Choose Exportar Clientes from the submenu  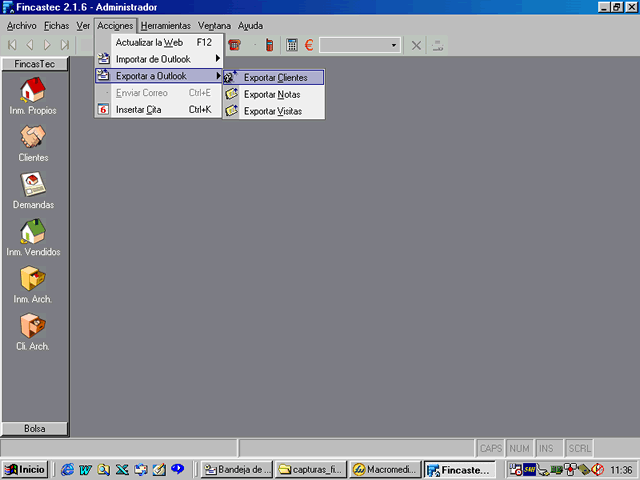pos(275,77)
